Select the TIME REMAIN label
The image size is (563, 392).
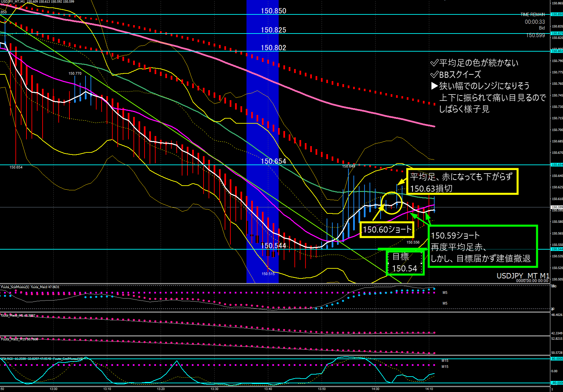[532, 15]
